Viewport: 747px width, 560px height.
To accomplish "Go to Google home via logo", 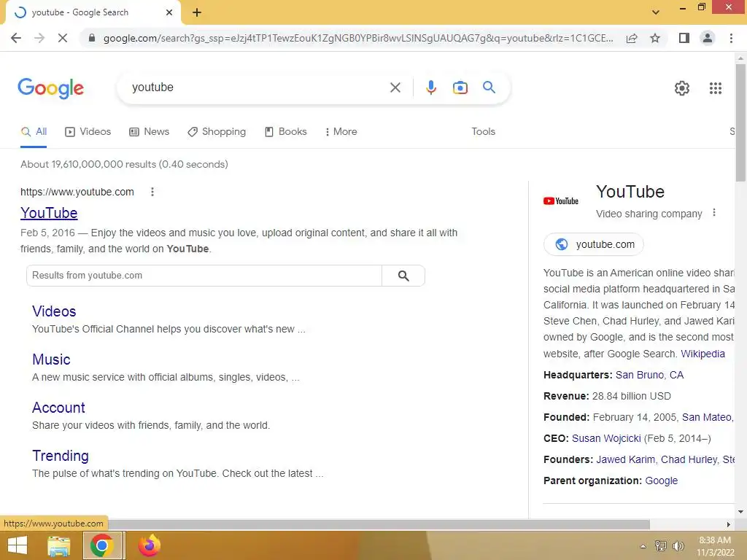I will 51,88.
